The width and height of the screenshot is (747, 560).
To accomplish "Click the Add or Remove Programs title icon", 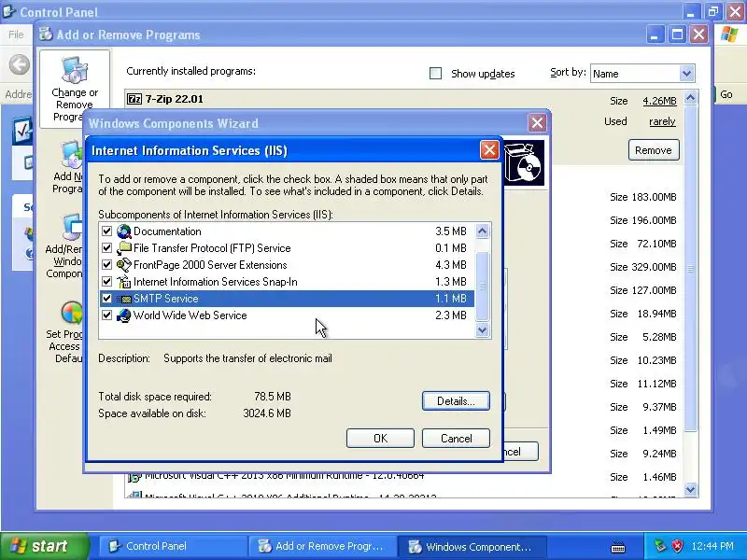I will 46,35.
